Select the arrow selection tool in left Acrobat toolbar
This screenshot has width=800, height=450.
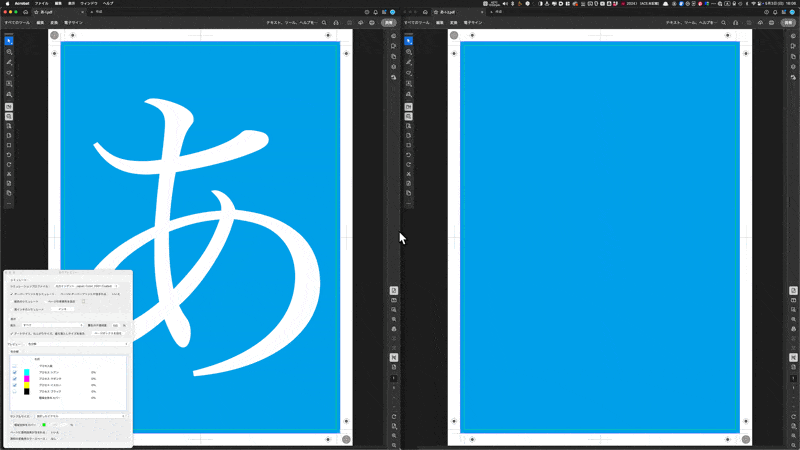coord(9,41)
